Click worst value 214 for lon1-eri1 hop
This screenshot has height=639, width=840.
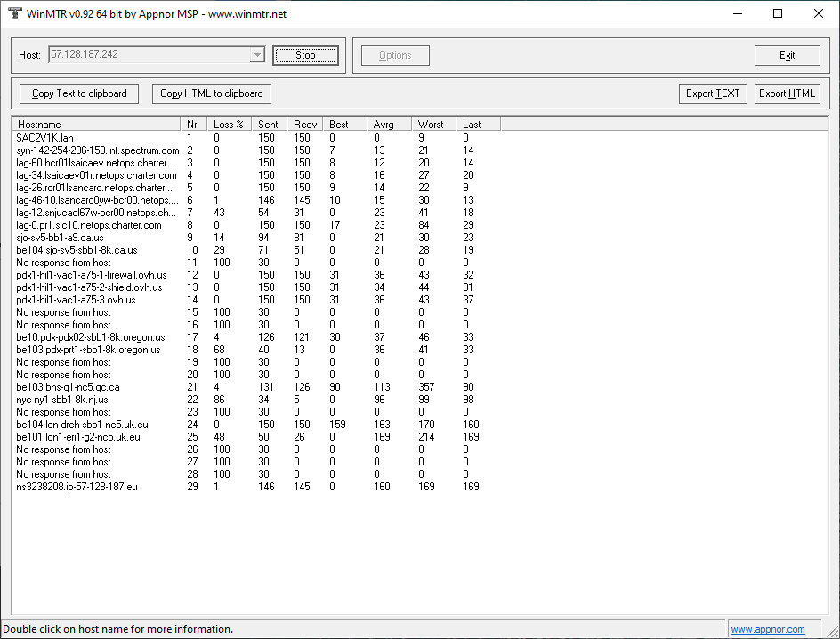point(426,437)
